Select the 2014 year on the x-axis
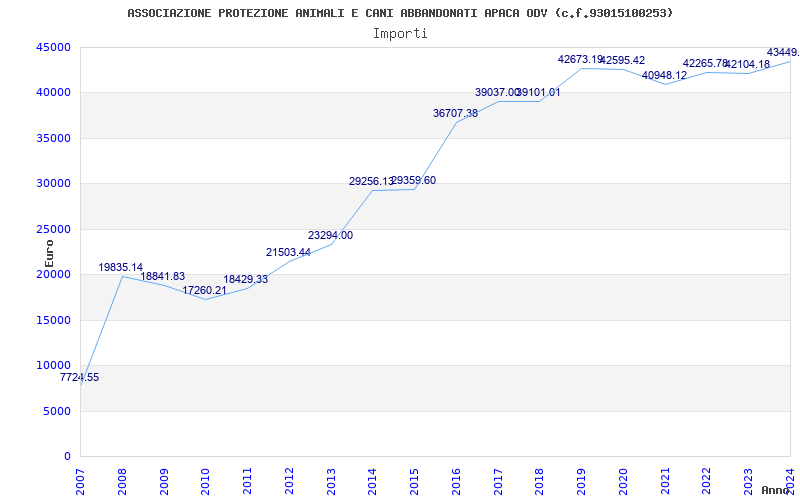 pos(372,481)
